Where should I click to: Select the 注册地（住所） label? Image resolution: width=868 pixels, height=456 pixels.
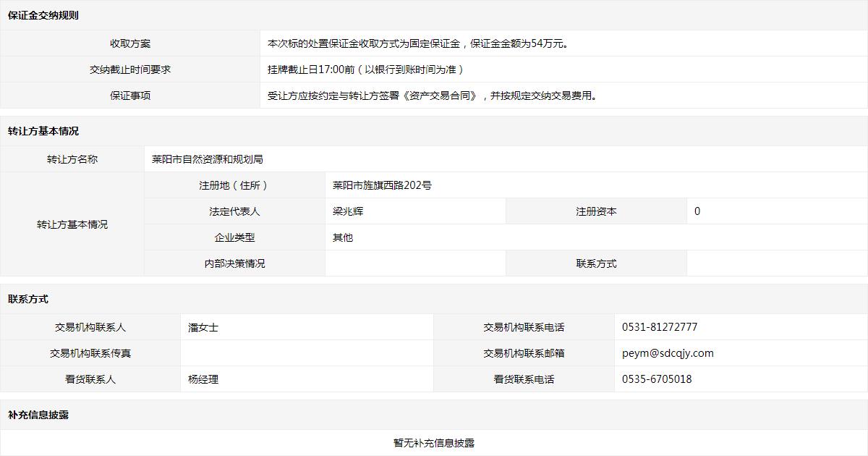point(235,185)
